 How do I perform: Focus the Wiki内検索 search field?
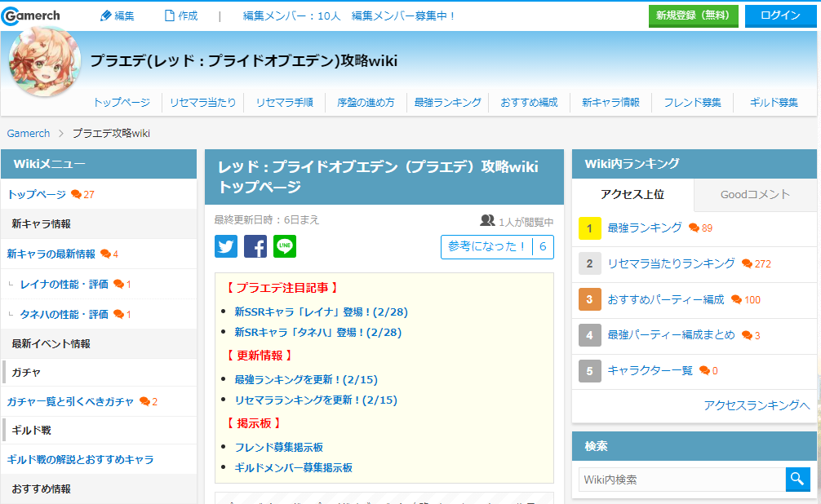(x=681, y=480)
